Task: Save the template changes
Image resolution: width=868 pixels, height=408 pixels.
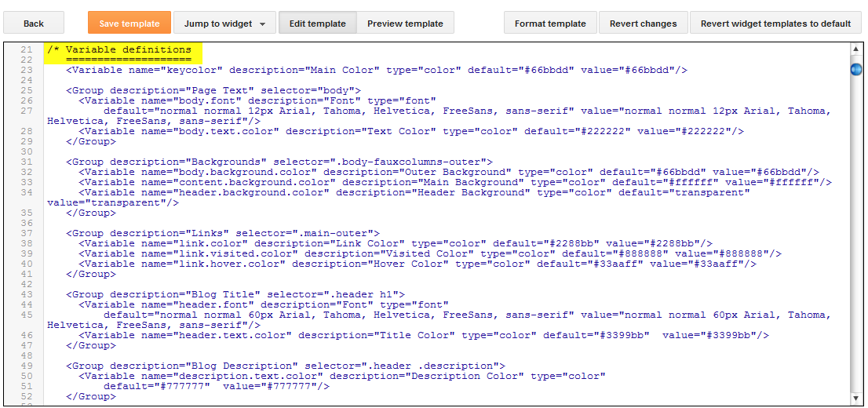Action: pos(129,24)
